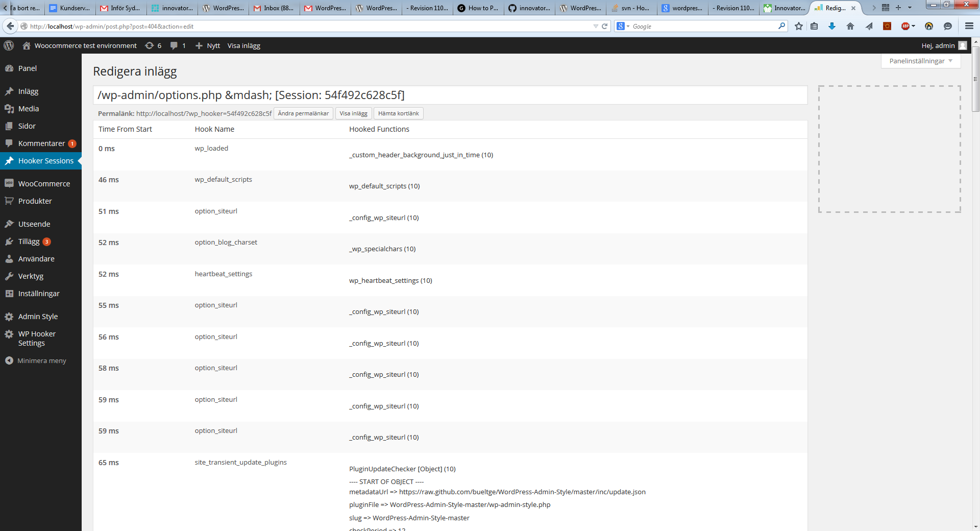Click the search magnifier icon
The height and width of the screenshot is (531, 980).
pos(781,26)
